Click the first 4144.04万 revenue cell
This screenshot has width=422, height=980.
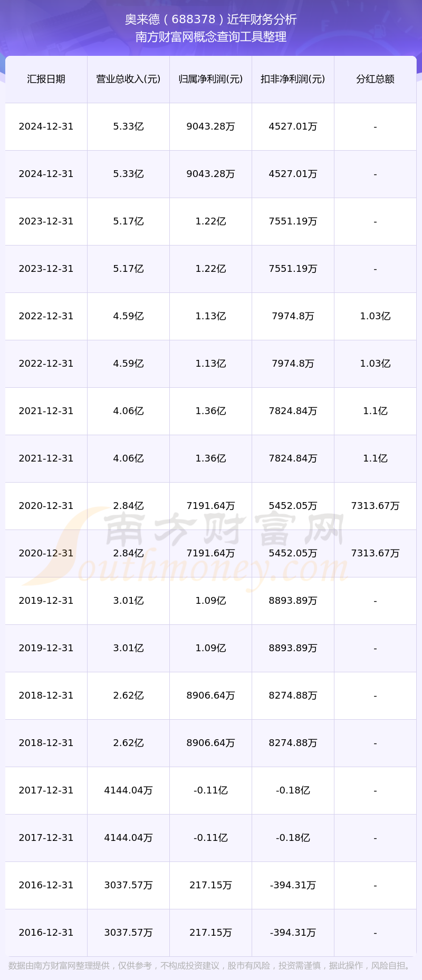128,790
